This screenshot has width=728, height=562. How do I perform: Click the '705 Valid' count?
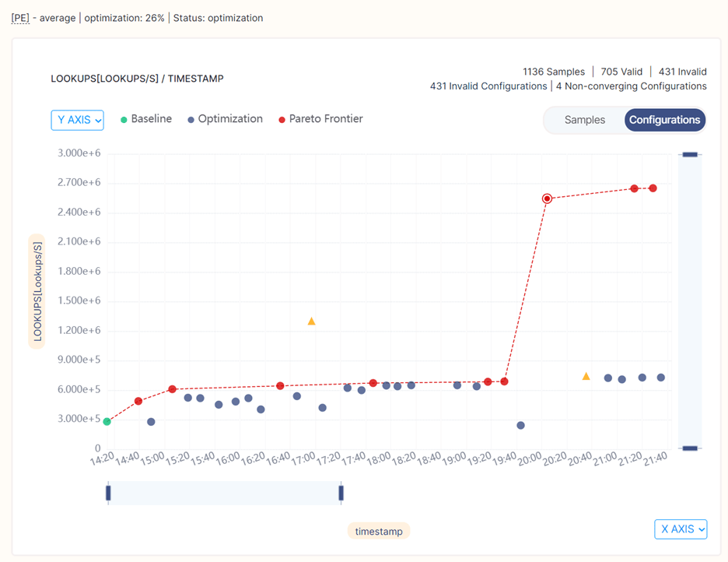(621, 72)
